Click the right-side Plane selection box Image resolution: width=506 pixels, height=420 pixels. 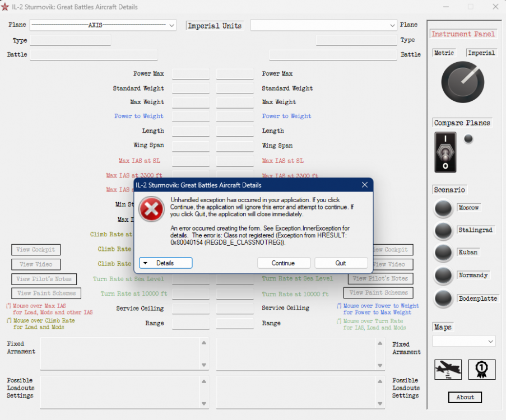[x=323, y=25]
